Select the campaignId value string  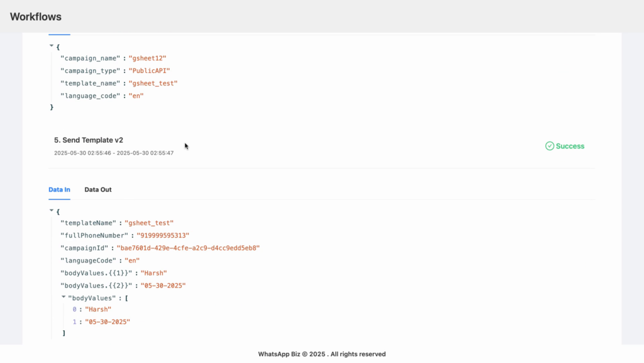pyautogui.click(x=188, y=248)
